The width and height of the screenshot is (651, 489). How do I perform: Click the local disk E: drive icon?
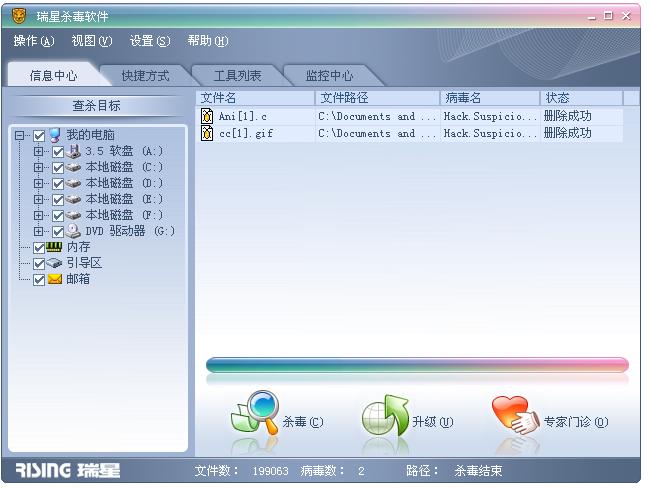point(73,199)
